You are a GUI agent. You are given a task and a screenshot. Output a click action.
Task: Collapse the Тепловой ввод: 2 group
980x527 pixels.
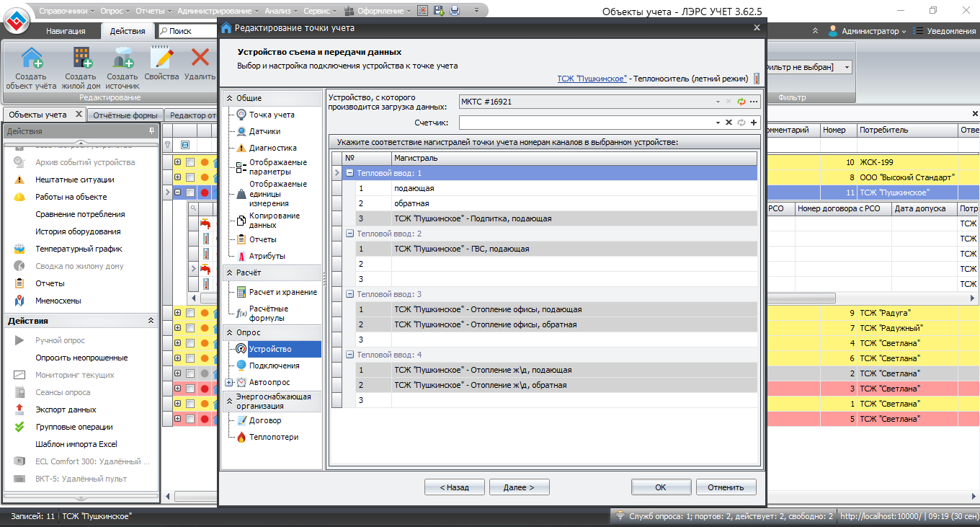(x=349, y=234)
